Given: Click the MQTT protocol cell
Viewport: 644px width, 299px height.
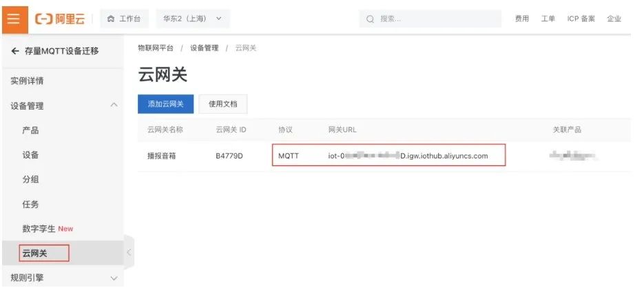Looking at the screenshot, I should [289, 156].
